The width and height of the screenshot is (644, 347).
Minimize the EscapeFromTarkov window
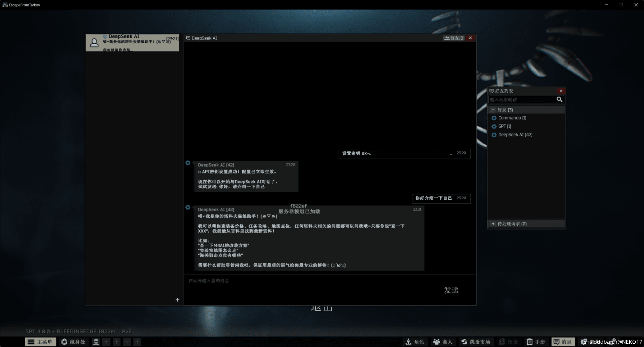pos(607,5)
